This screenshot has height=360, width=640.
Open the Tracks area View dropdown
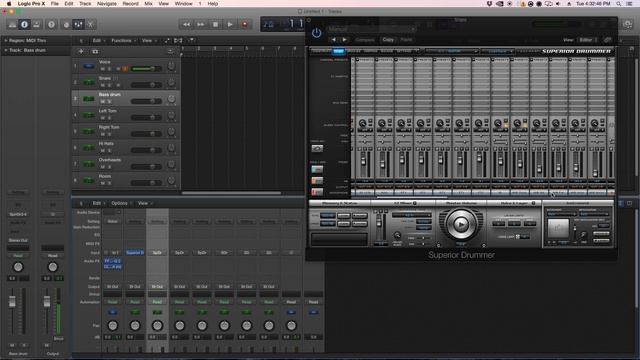(x=149, y=41)
